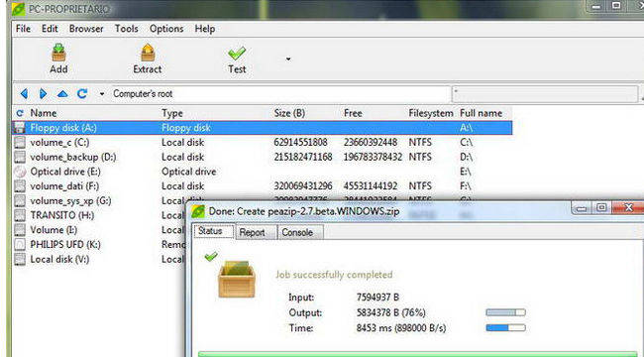Select the 'volume_c (C:)' row name
This screenshot has height=357, width=644.
[59, 143]
